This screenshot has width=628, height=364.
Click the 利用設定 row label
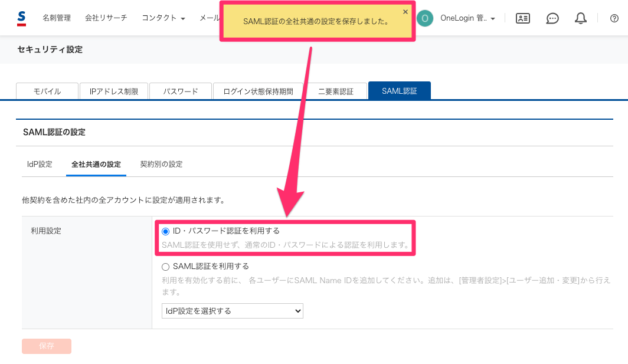click(46, 231)
